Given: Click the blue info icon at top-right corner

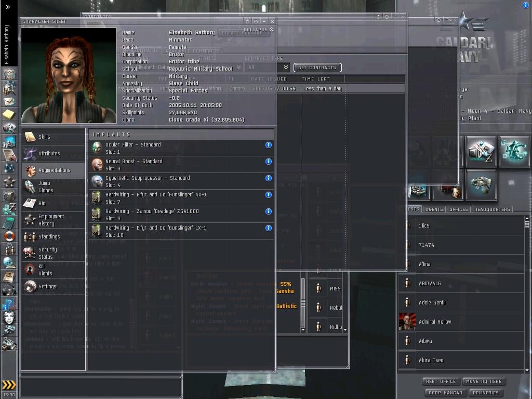Looking at the screenshot, I should (x=526, y=5).
